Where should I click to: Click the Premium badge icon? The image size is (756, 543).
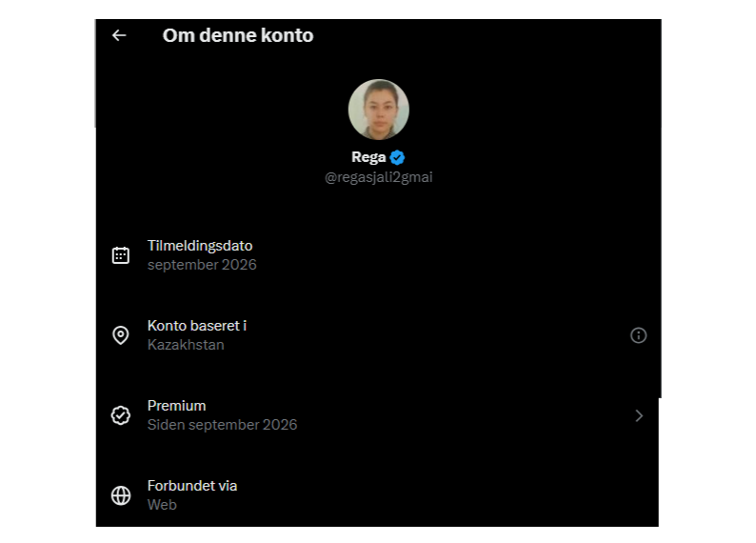point(121,415)
